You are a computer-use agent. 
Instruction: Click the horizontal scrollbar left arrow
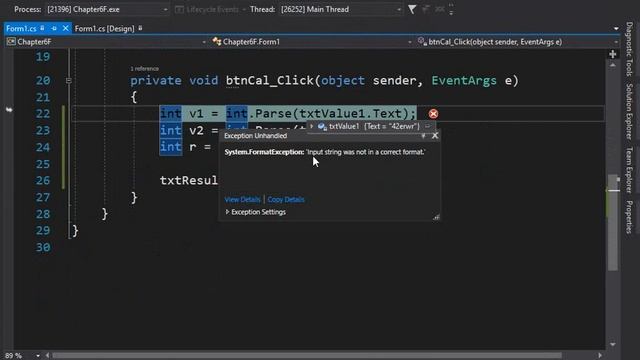coord(47,356)
